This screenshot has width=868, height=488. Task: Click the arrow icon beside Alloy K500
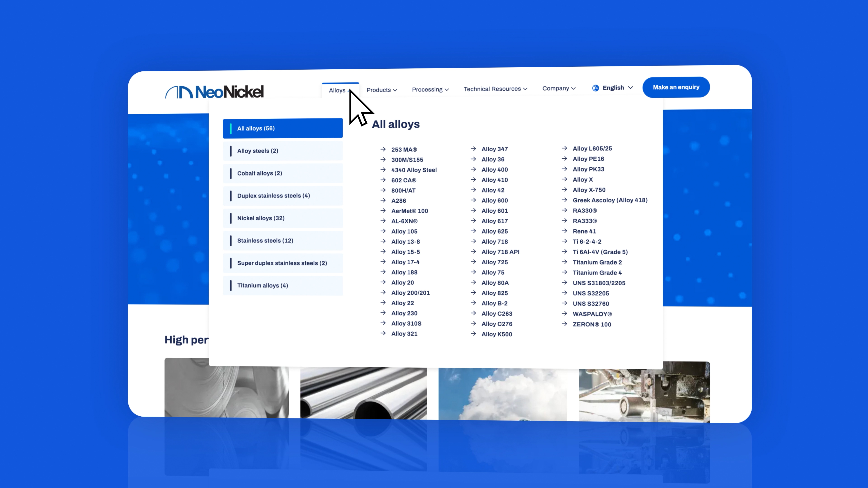473,334
